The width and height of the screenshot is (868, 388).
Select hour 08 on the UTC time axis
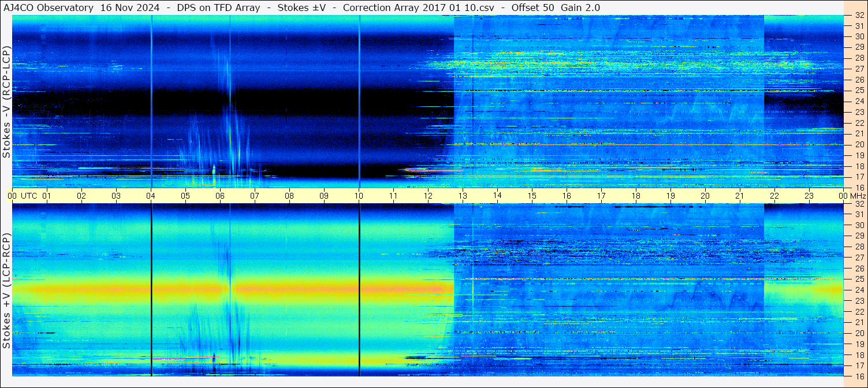pyautogui.click(x=289, y=196)
